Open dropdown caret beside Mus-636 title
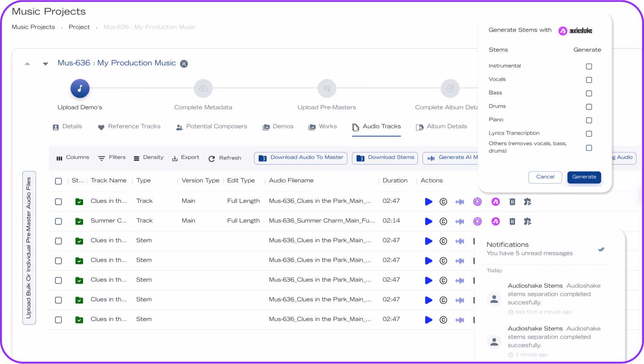 coord(46,64)
